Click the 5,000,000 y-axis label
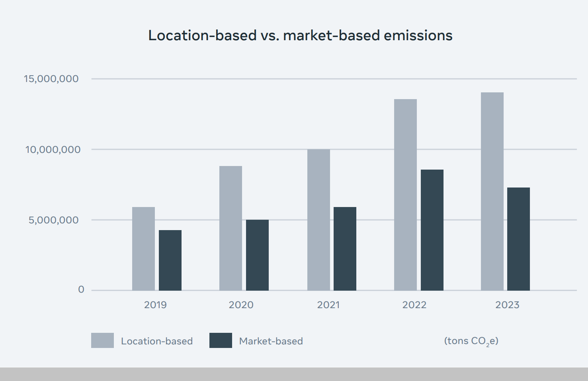588x381 pixels. click(x=53, y=220)
